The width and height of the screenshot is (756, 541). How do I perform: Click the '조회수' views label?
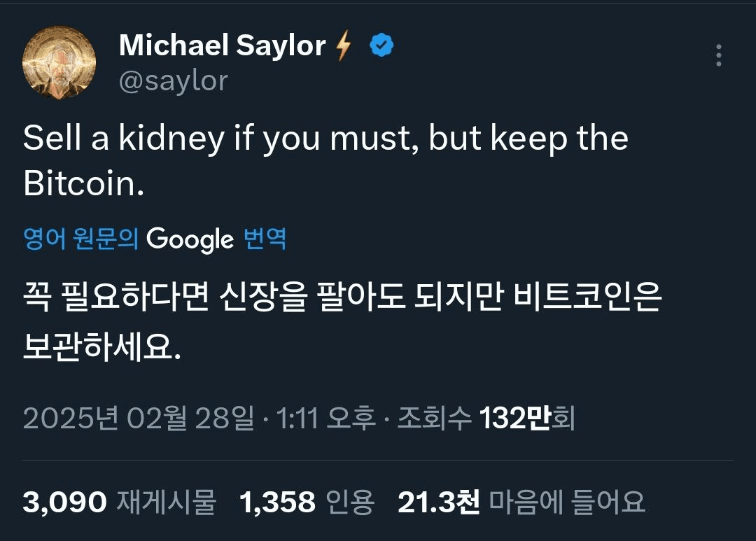pyautogui.click(x=434, y=419)
